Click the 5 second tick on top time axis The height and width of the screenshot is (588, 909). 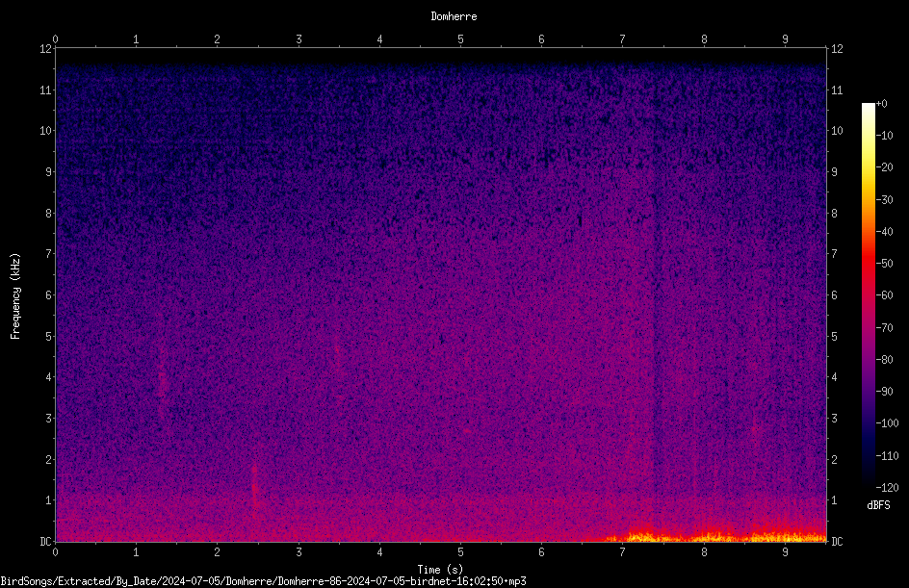pyautogui.click(x=461, y=39)
